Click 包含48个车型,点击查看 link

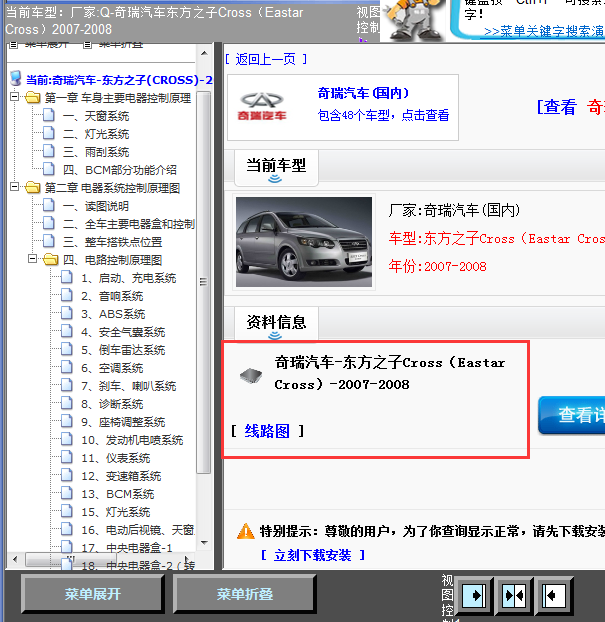(384, 115)
